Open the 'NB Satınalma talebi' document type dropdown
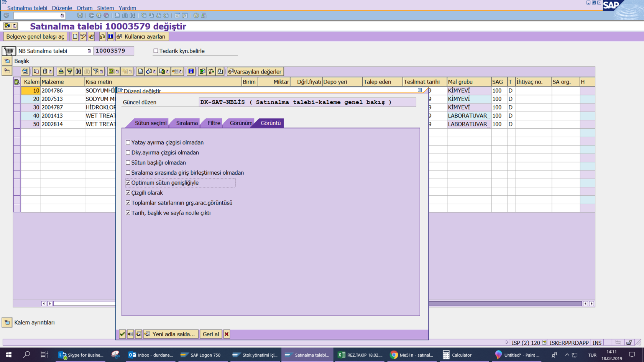The height and width of the screenshot is (362, 644). pos(89,51)
